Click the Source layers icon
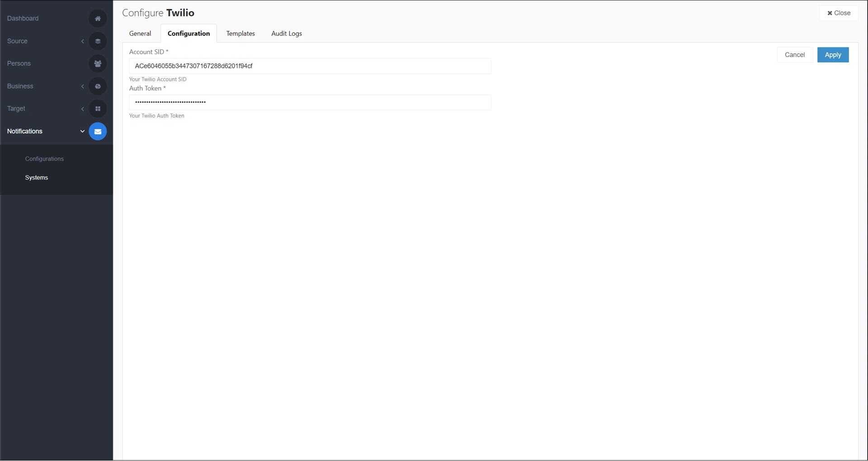The image size is (868, 461). tap(98, 41)
